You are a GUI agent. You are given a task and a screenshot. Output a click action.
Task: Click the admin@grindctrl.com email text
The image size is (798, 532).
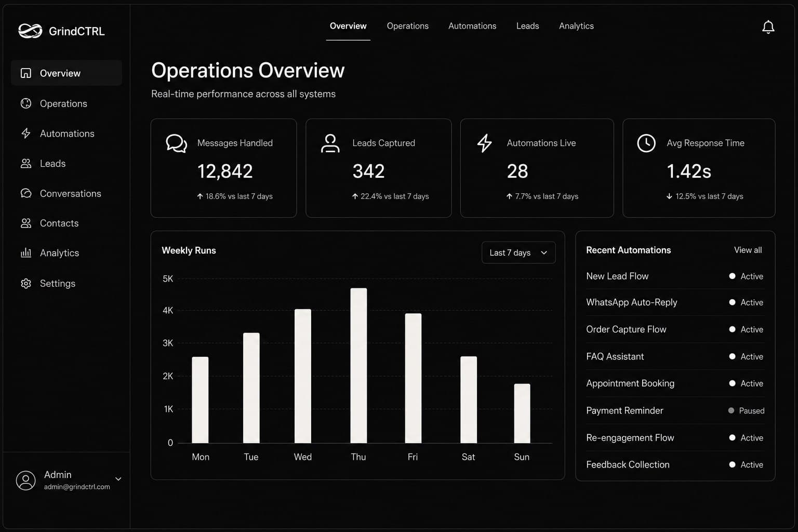click(77, 487)
